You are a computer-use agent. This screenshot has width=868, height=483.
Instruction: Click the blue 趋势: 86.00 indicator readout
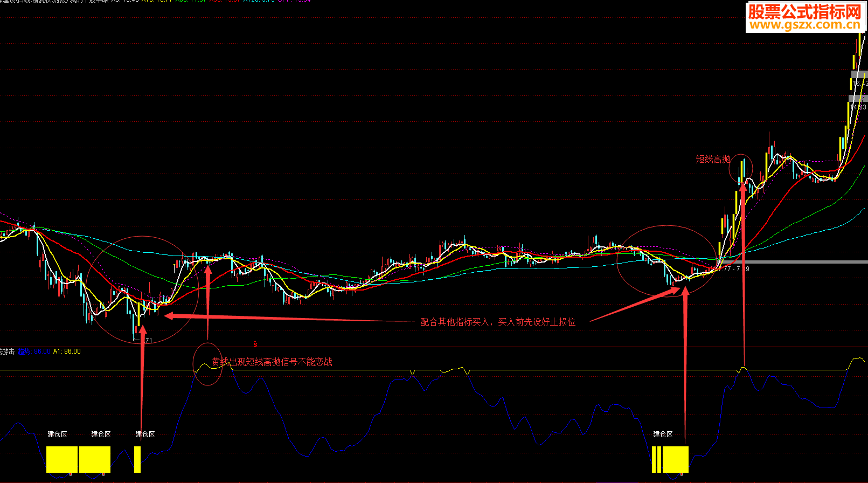(x=34, y=351)
